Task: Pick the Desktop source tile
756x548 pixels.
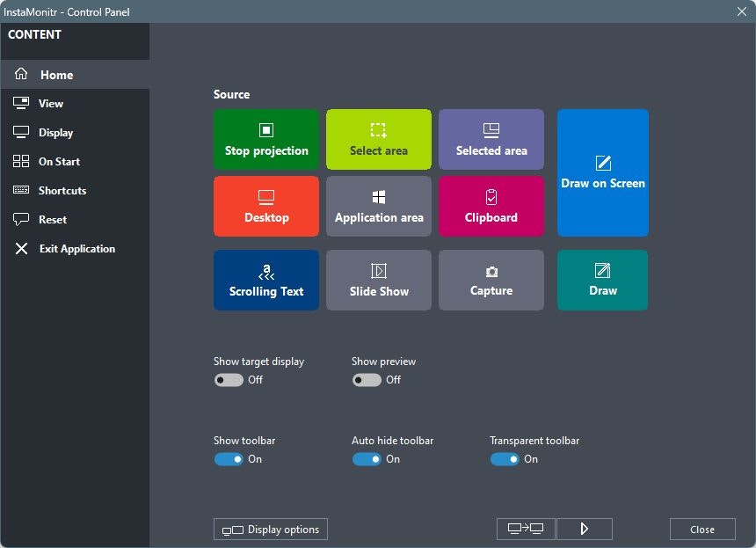Action: point(266,207)
